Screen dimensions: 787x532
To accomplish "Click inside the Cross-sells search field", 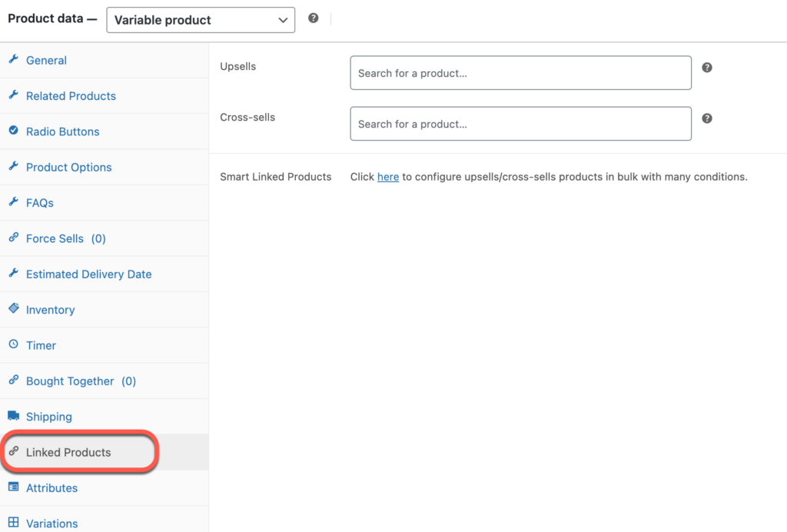I will [x=520, y=123].
